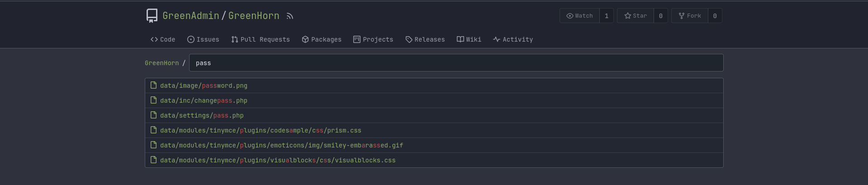Open the data/settings/pass.php file result
Image resolution: width=868 pixels, height=185 pixels.
[202, 115]
